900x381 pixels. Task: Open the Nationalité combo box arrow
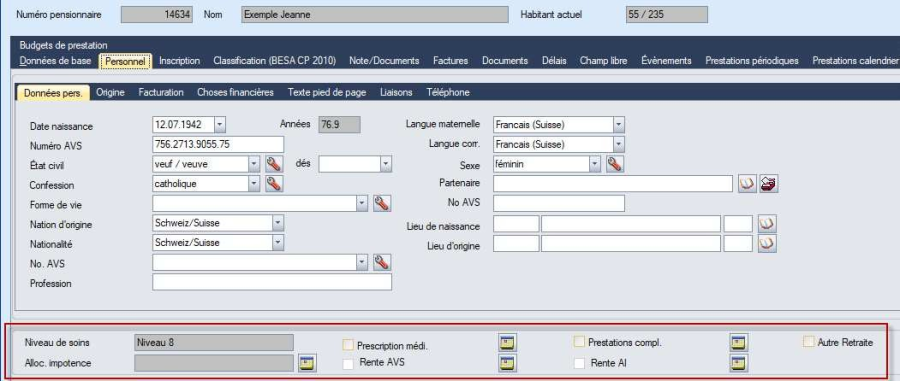coord(278,243)
